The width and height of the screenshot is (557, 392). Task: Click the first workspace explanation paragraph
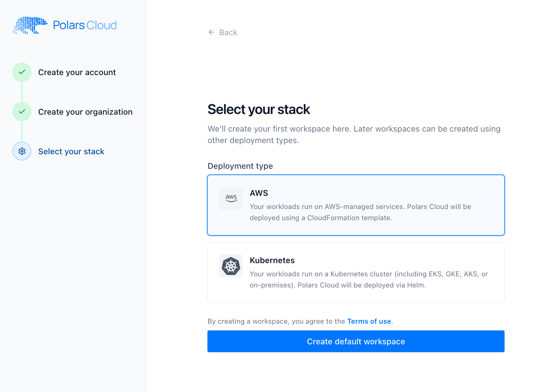tap(354, 135)
